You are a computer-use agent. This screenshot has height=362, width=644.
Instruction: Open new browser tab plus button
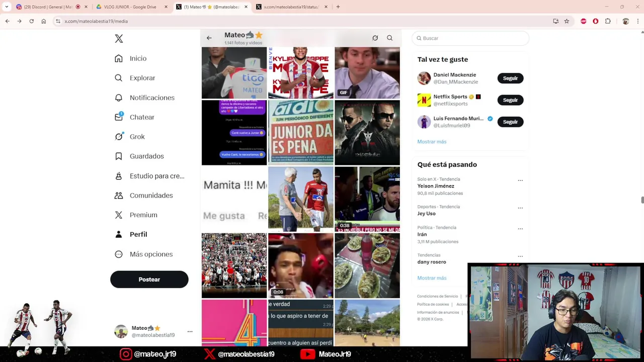(338, 7)
